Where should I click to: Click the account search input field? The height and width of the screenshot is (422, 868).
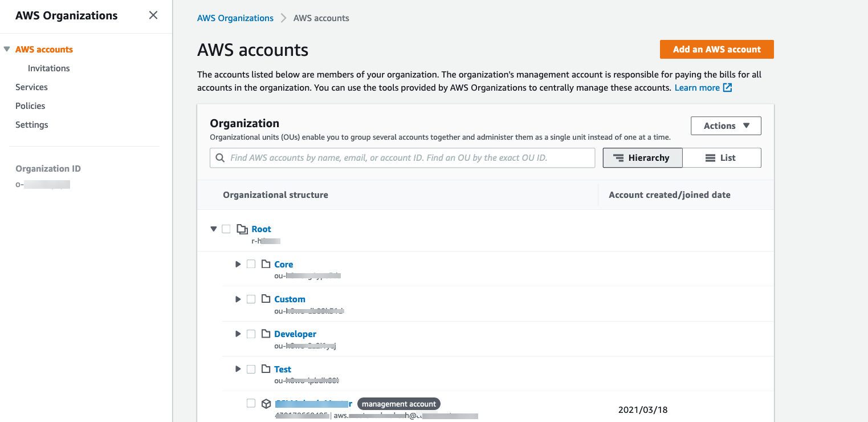(402, 158)
